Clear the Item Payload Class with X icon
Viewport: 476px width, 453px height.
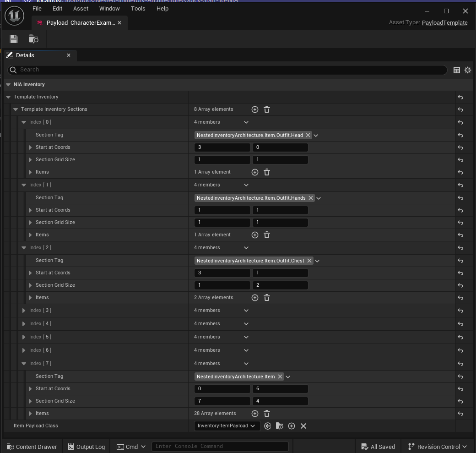303,426
